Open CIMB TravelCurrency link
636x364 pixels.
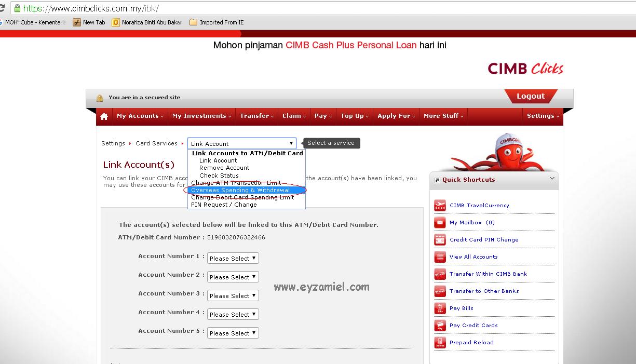pyautogui.click(x=479, y=205)
